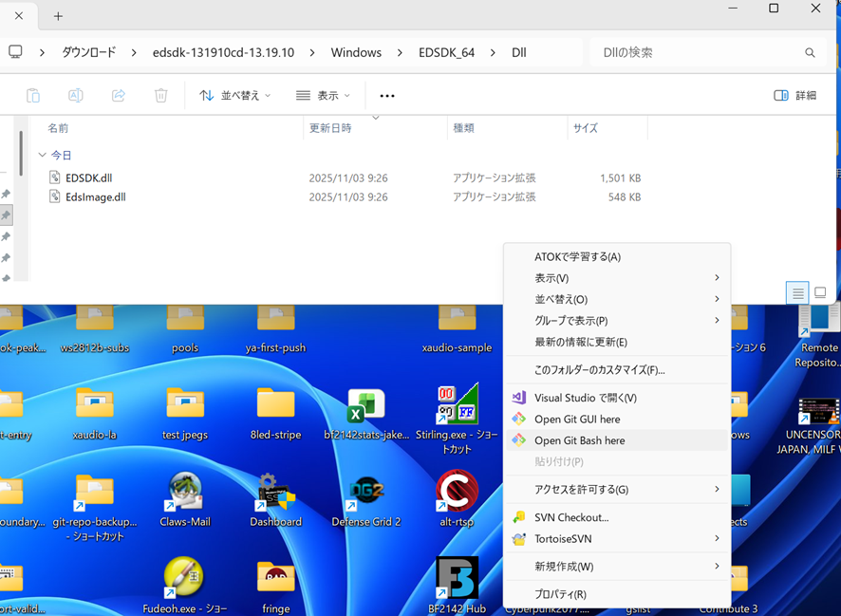The width and height of the screenshot is (841, 616).
Task: Open the Defense Grid 2 shortcut
Action: (366, 494)
